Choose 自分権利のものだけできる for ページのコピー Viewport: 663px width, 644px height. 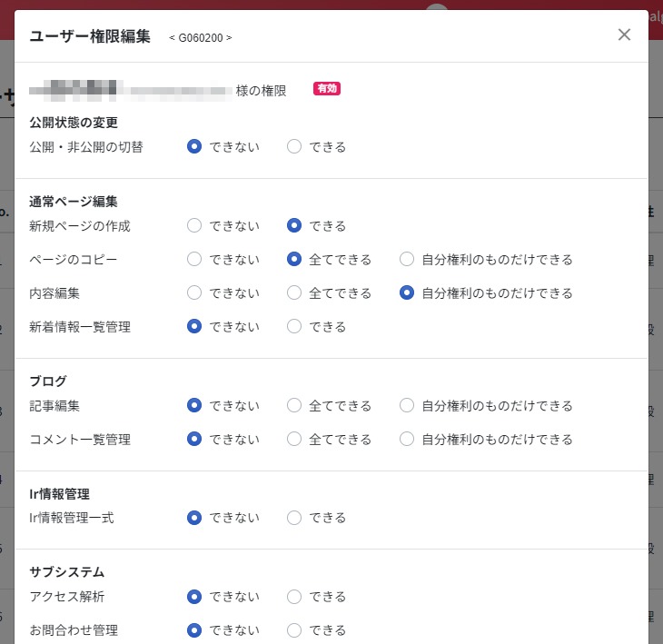click(x=407, y=259)
